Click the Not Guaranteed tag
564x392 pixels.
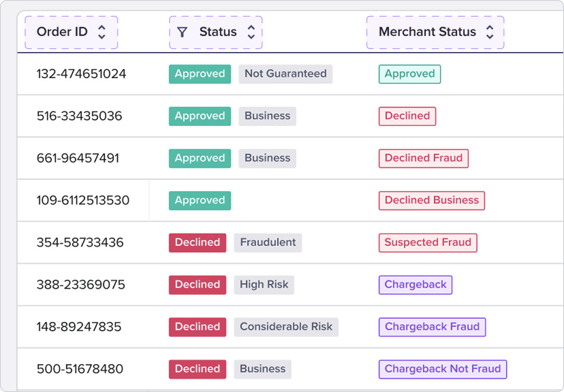tap(286, 74)
